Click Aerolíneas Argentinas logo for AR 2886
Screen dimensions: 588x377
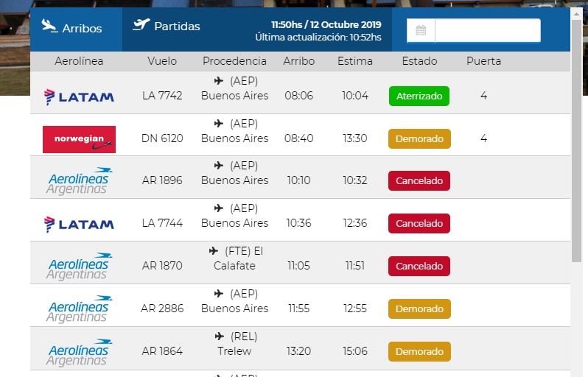[x=79, y=309]
